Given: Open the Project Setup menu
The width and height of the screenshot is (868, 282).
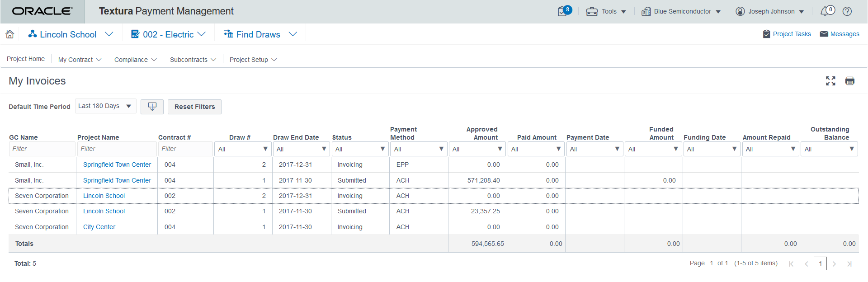Looking at the screenshot, I should 253,60.
